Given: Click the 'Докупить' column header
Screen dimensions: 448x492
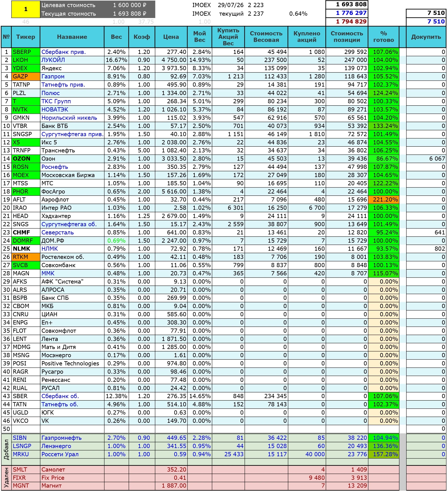Looking at the screenshot, I should [426, 37].
